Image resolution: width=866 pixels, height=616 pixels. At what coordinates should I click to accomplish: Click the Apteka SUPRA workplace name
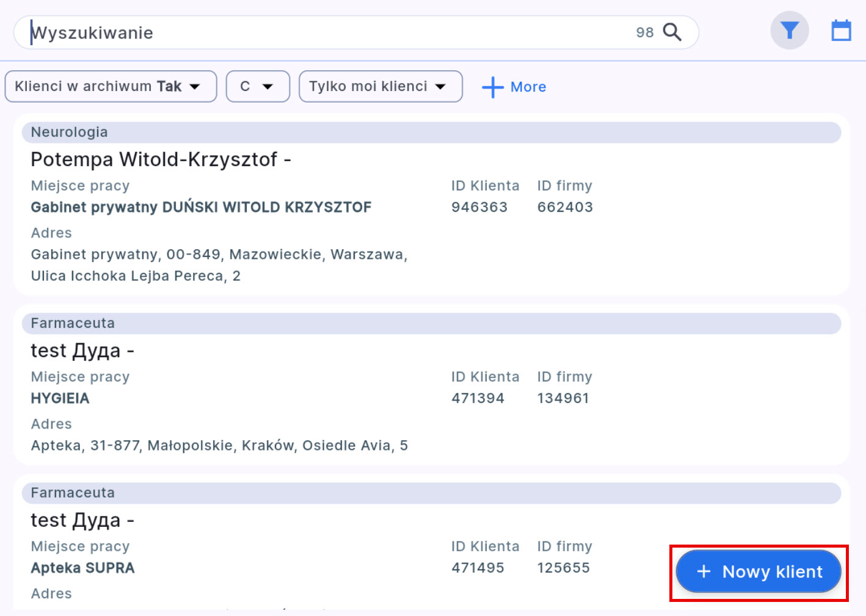[82, 568]
